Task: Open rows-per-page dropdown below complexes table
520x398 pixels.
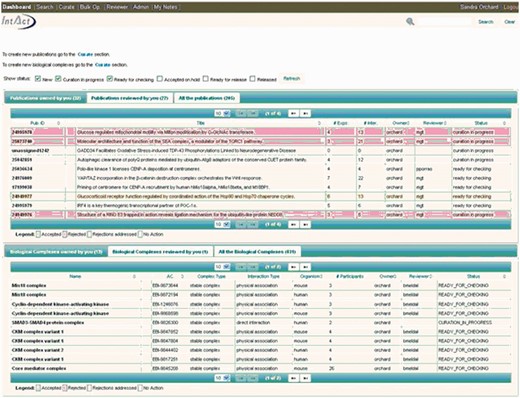Action: coord(222,378)
